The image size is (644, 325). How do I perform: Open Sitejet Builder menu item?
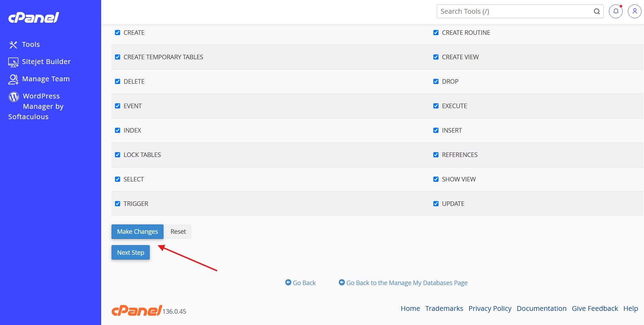(46, 62)
